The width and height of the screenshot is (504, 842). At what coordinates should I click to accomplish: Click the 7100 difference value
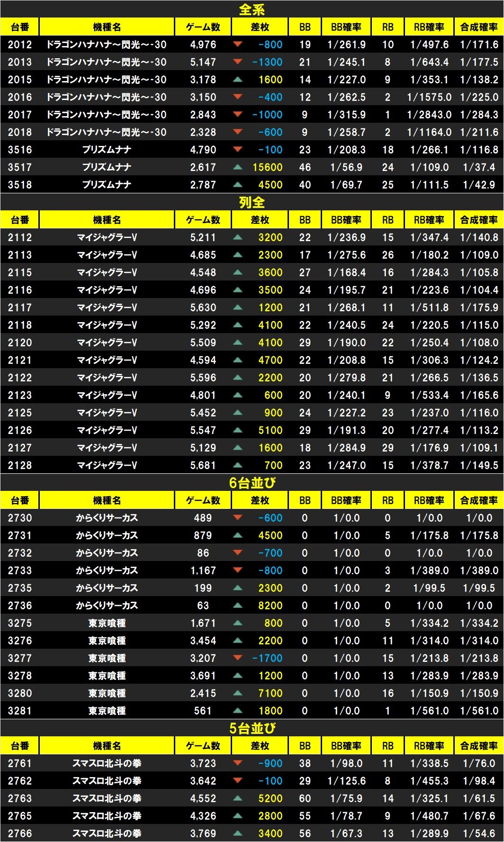pyautogui.click(x=270, y=693)
